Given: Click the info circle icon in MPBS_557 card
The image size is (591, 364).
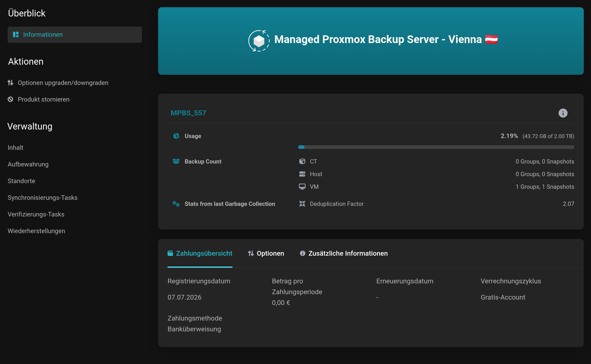Looking at the screenshot, I should (563, 113).
